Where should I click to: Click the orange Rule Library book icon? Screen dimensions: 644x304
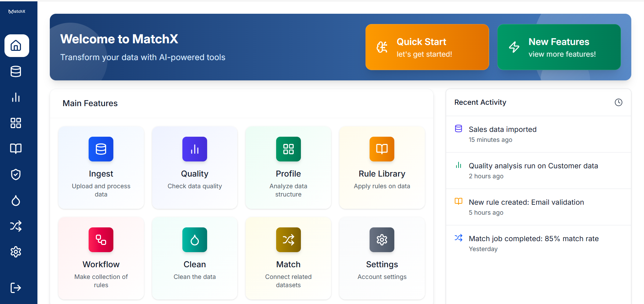(x=382, y=149)
